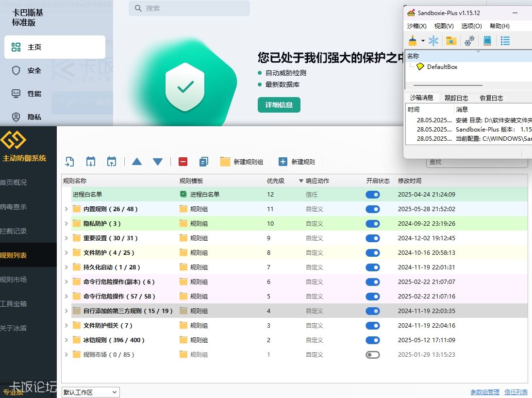
Task: Disable the 内置规则 group switch
Action: [372, 209]
